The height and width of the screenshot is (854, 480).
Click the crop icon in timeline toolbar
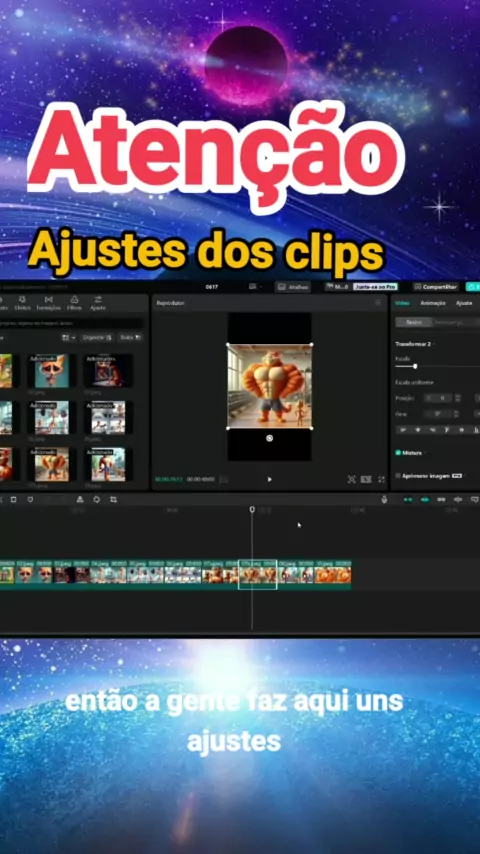click(x=113, y=499)
